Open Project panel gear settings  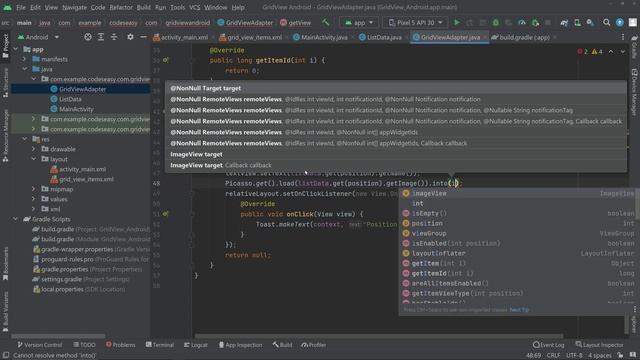coord(130,37)
